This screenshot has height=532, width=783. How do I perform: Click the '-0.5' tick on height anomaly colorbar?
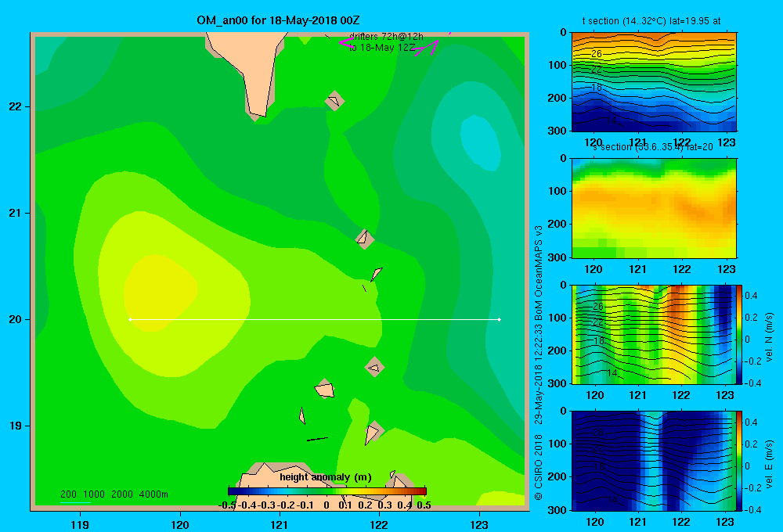tap(228, 505)
